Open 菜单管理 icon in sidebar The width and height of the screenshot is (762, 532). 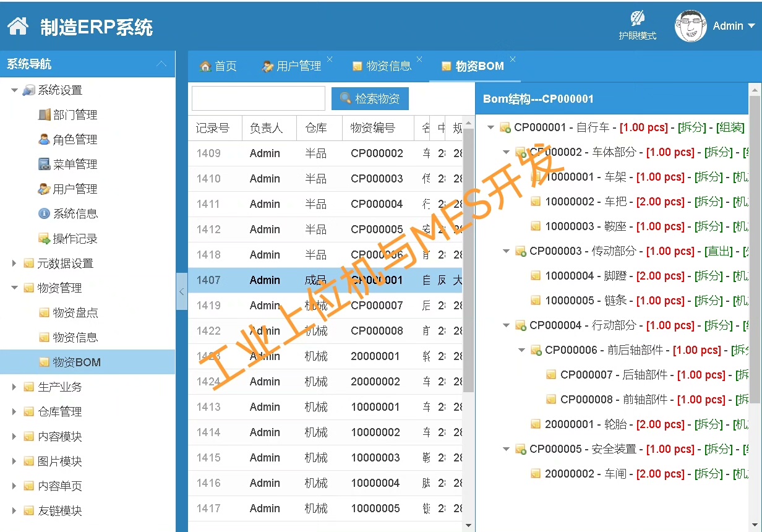coord(45,164)
